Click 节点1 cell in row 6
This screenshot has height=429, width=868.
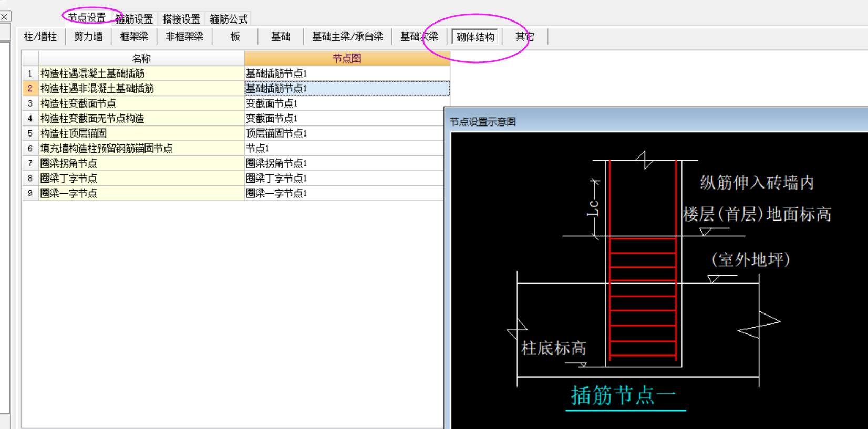(344, 148)
